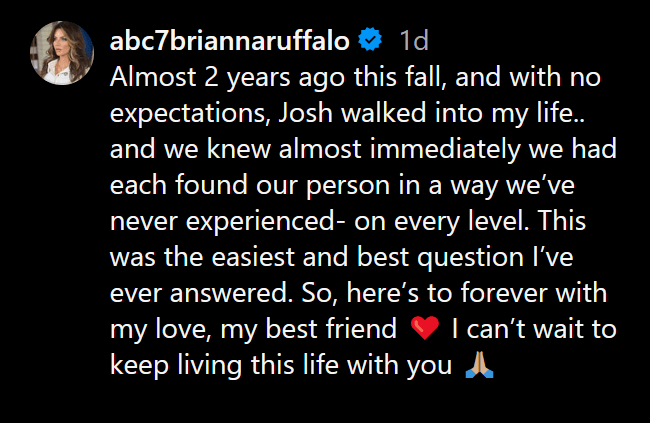Click the 1d post timestamp

click(414, 41)
